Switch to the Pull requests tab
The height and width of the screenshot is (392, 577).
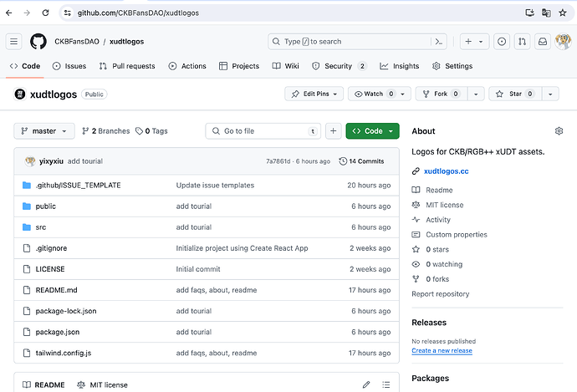[127, 66]
